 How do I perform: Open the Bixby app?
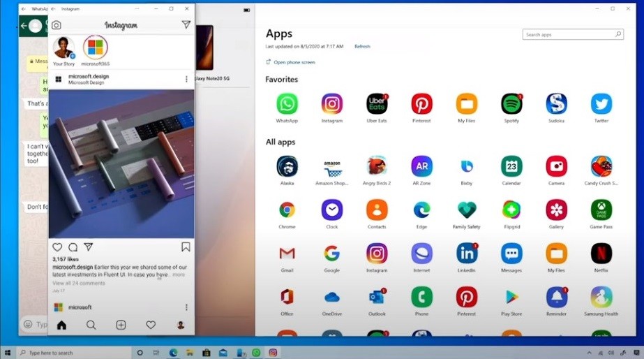(x=467, y=166)
